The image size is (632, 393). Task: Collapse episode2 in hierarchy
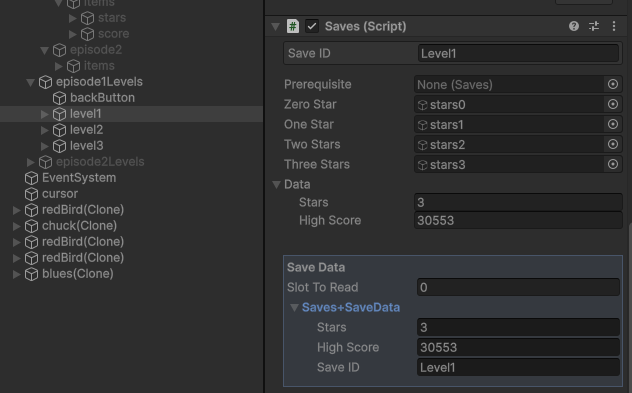point(44,50)
